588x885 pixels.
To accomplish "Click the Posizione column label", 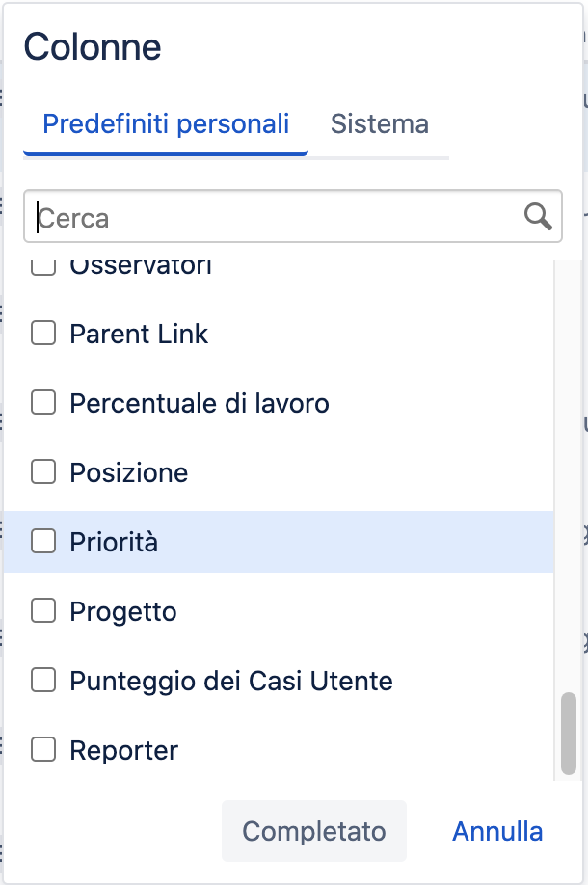I will click(x=128, y=472).
